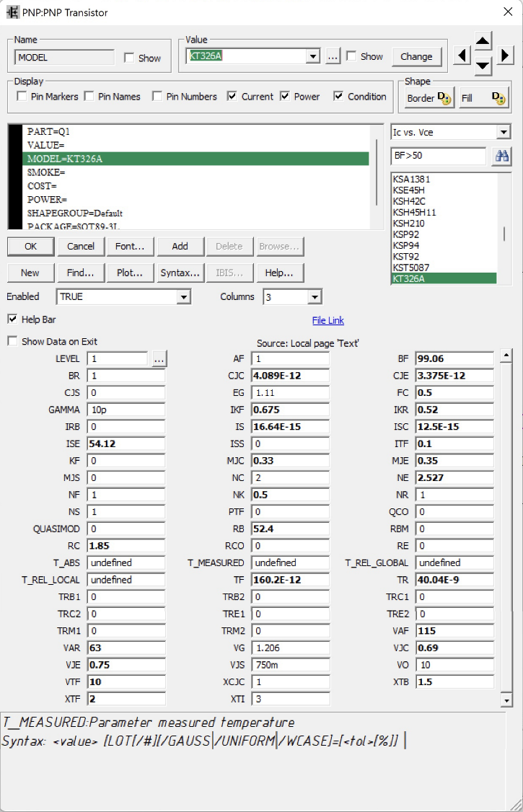This screenshot has height=812, width=523.
Task: Open the Columns dropdown
Action: (x=315, y=296)
